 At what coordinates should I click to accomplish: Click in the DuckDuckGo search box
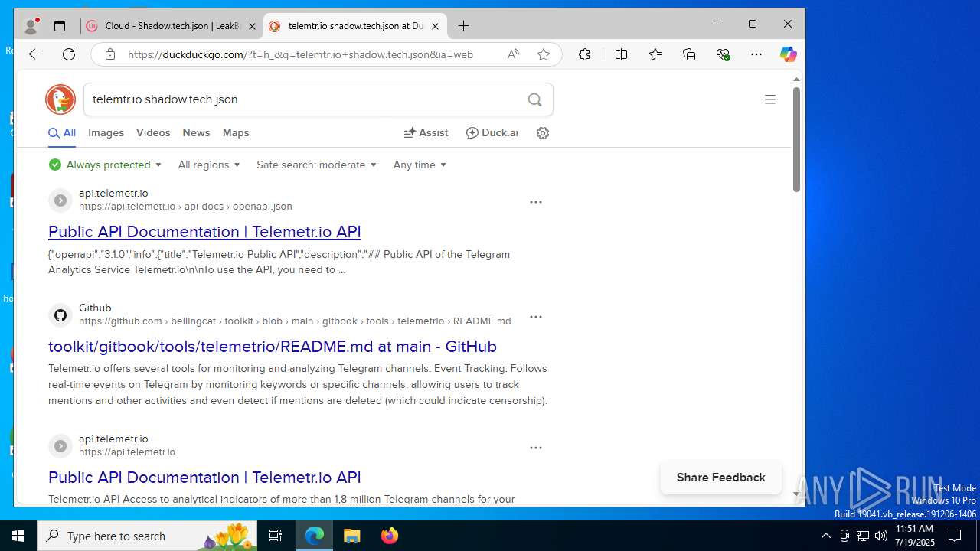pyautogui.click(x=306, y=99)
